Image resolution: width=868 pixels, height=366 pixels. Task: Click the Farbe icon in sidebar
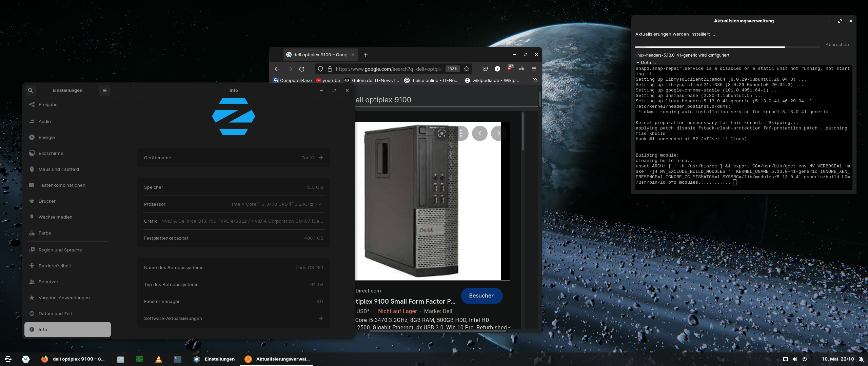(32, 233)
